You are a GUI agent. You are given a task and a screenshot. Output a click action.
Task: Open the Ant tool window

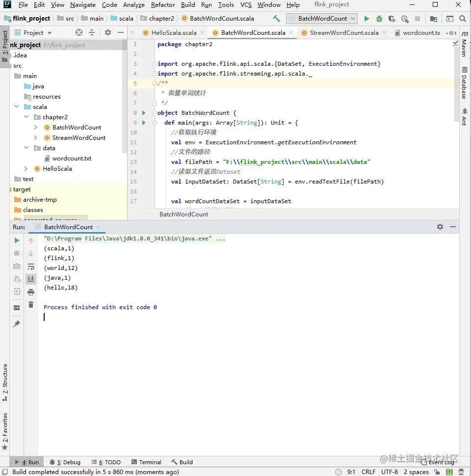point(464,117)
